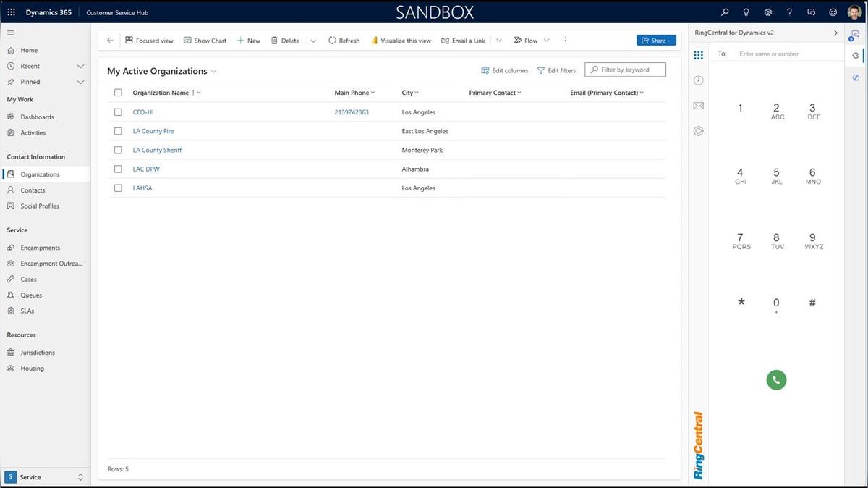
Task: Tap digit 5 on the dial pad
Action: point(776,176)
